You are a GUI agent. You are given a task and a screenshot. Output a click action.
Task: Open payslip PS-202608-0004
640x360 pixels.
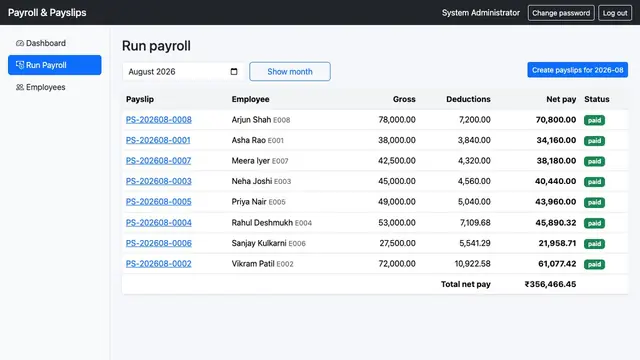159,222
